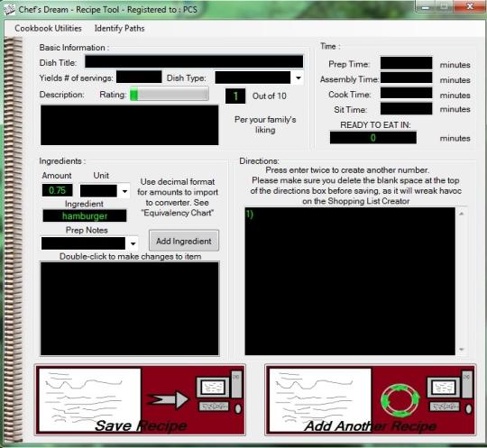Click the Ready To Eat In total field
The width and height of the screenshot is (487, 448).
(x=373, y=138)
